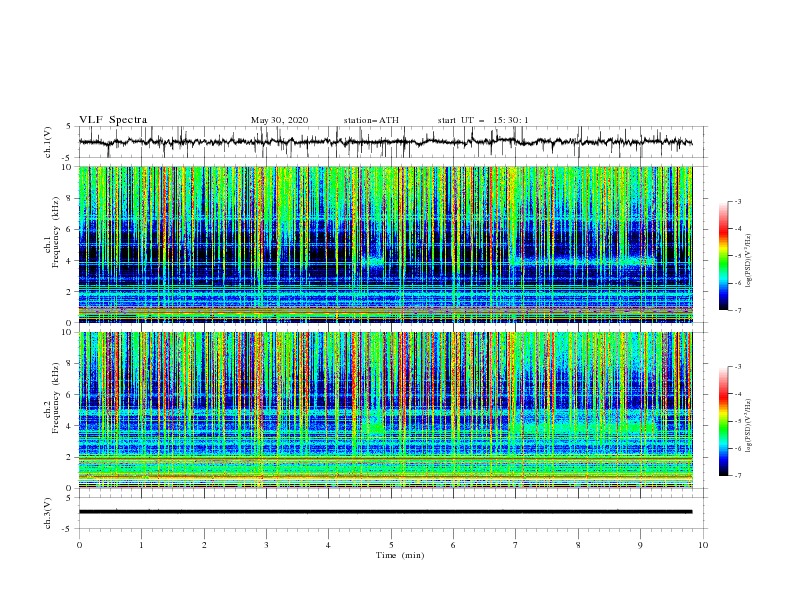Click the 3 minute tick on time axis
The width and height of the screenshot is (792, 612).
click(266, 545)
